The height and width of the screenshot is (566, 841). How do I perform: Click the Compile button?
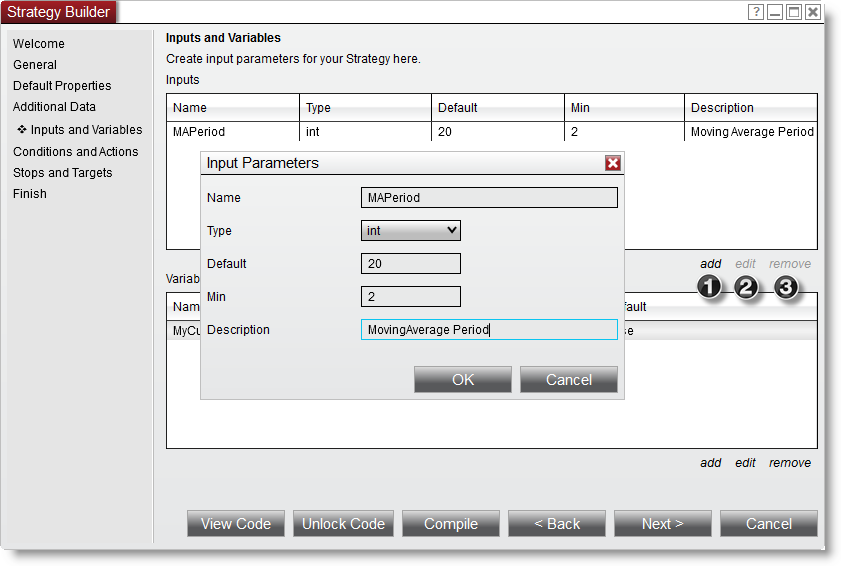[451, 524]
